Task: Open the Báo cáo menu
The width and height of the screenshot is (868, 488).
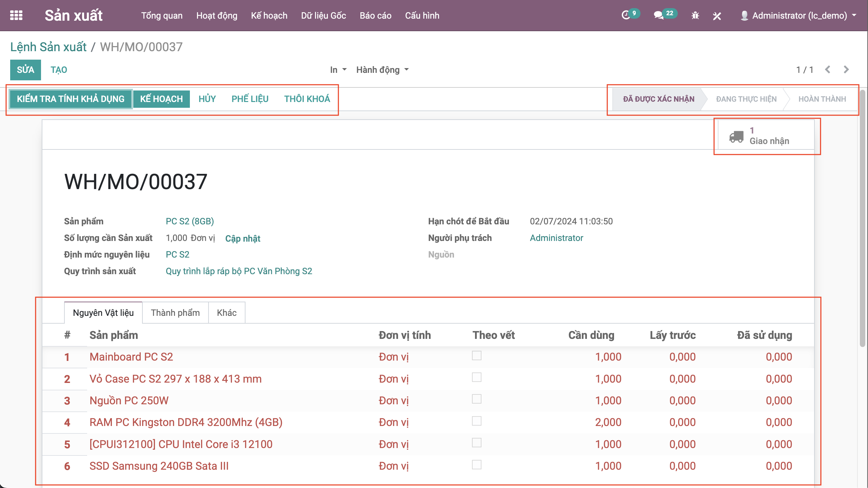Action: coord(375,16)
